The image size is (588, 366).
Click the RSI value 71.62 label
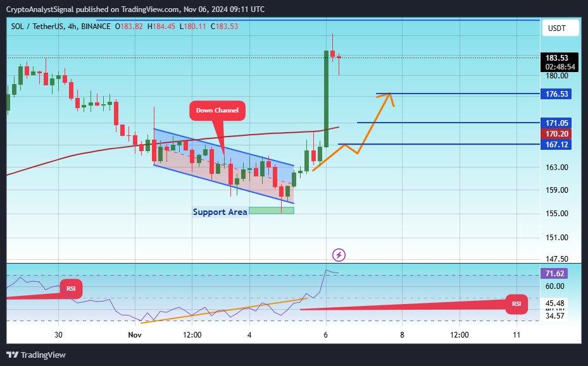pyautogui.click(x=554, y=274)
